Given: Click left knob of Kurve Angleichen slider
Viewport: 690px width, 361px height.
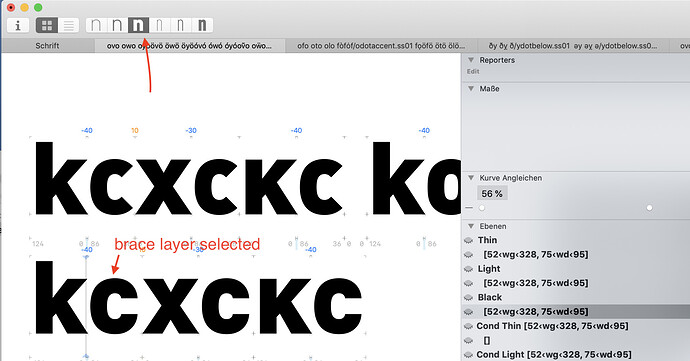Looking at the screenshot, I should point(482,208).
